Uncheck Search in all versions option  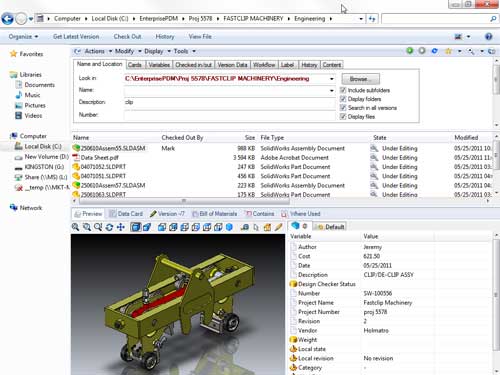(343, 108)
